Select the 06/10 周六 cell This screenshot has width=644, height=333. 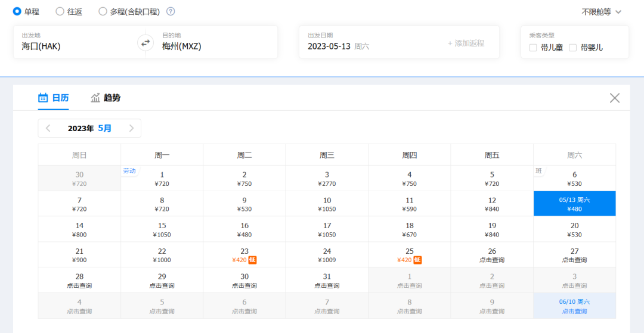pyautogui.click(x=575, y=306)
